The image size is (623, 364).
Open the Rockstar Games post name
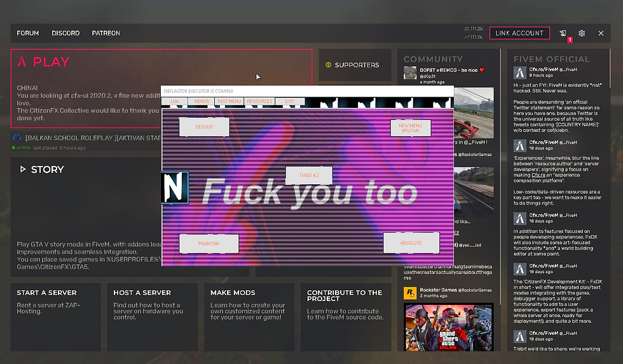438,290
